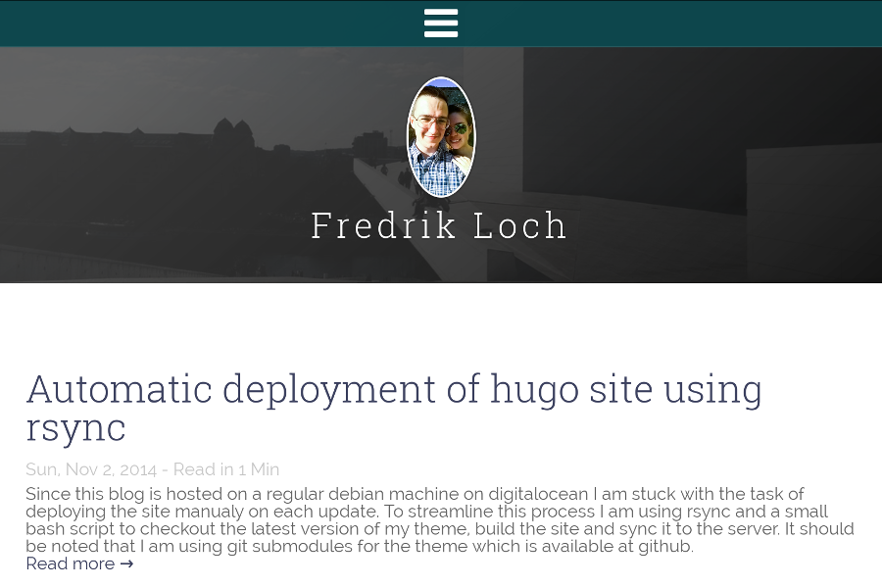Click the teal navigation bar right of the menu icon
882x588 pixels.
686,23
